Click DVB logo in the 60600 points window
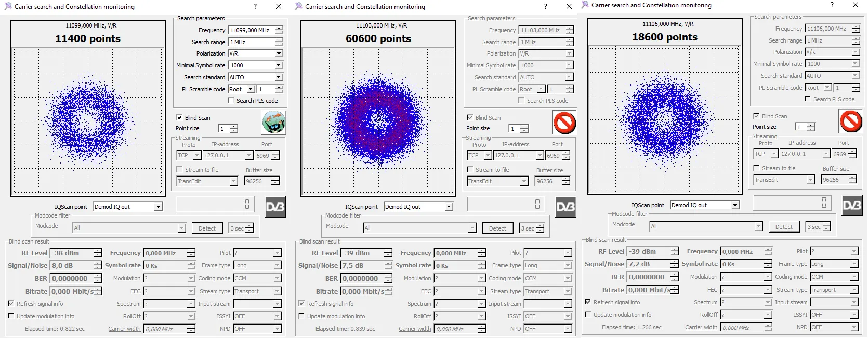 pyautogui.click(x=565, y=207)
